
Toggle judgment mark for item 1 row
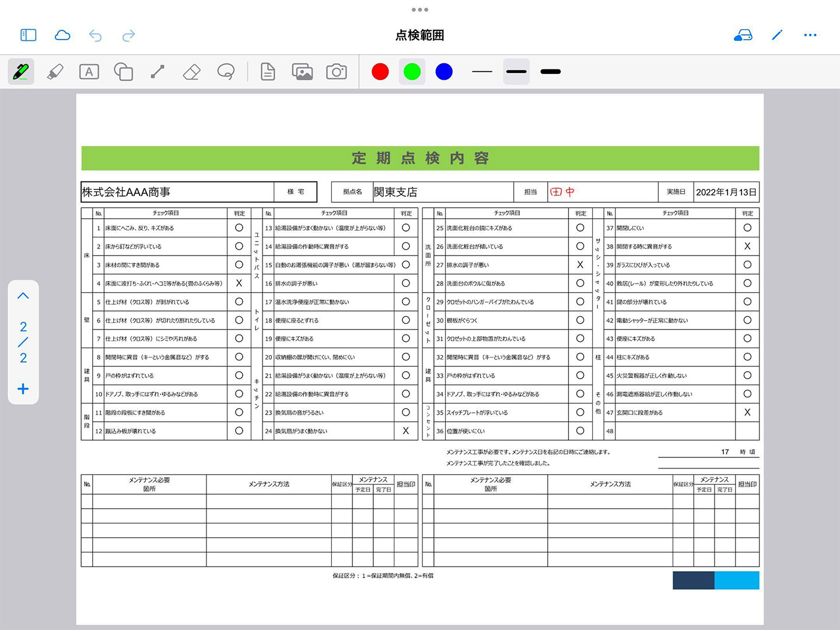[x=239, y=228]
